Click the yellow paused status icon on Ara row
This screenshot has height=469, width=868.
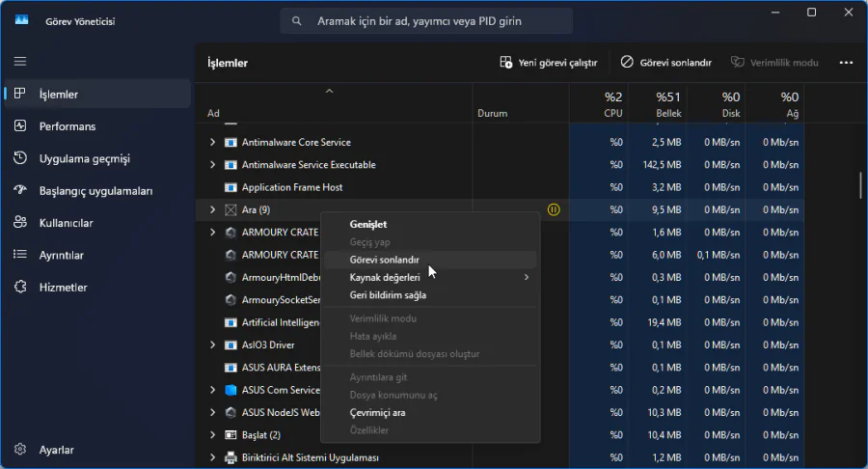pos(554,209)
